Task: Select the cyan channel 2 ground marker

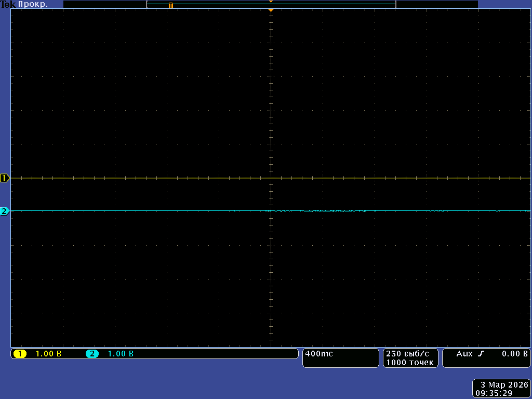Action: coord(5,211)
